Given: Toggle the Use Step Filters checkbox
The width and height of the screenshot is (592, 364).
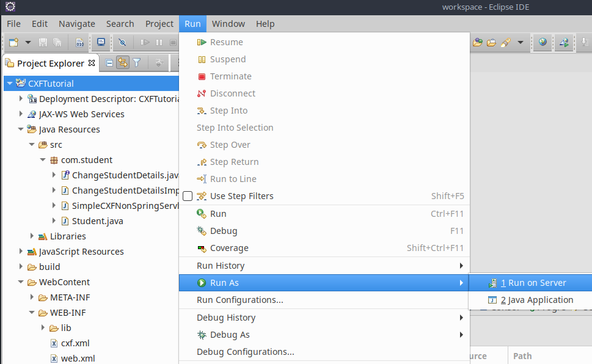Looking at the screenshot, I should [188, 196].
